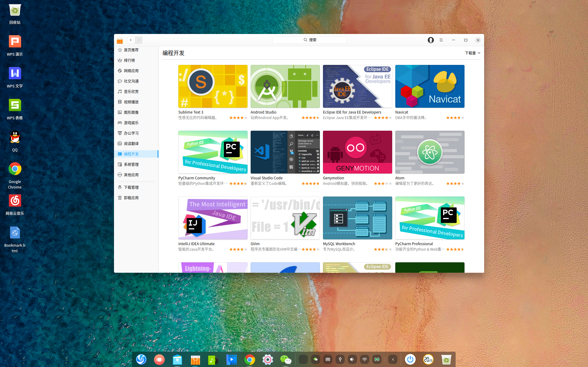Click the dock power button icon
The width and height of the screenshot is (588, 367).
(410, 359)
